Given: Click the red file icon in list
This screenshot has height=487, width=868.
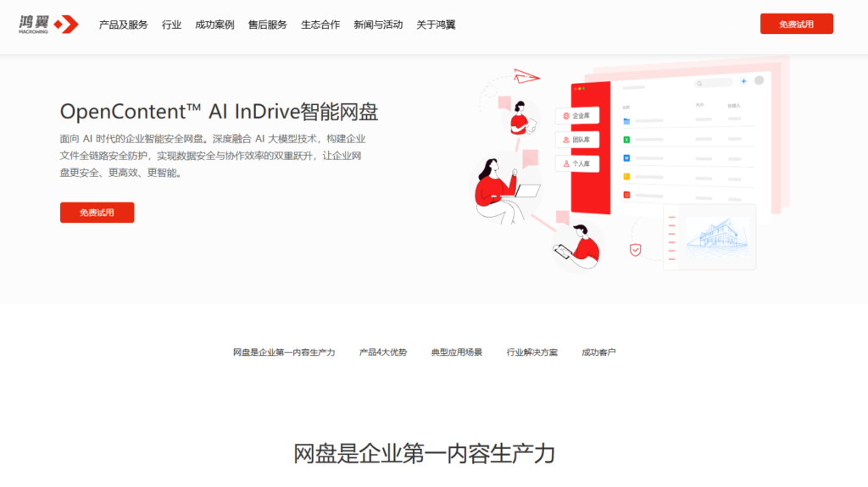Looking at the screenshot, I should click(626, 195).
